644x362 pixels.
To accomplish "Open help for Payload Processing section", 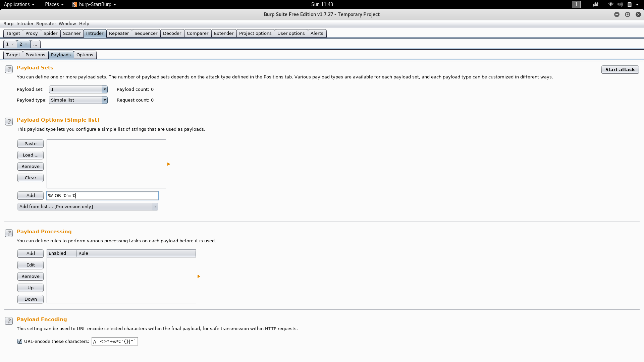I will click(9, 233).
